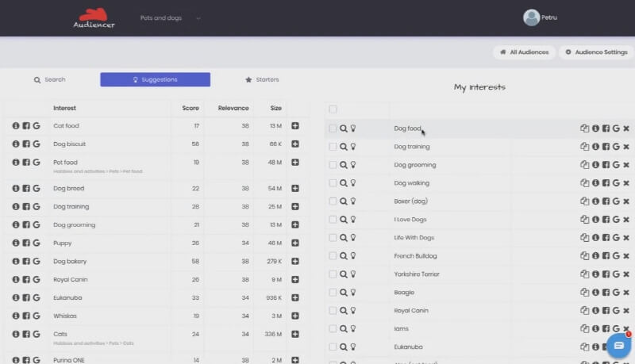
Task: Check the Royal Canin checkbox in My Interests
Action: pyautogui.click(x=333, y=311)
